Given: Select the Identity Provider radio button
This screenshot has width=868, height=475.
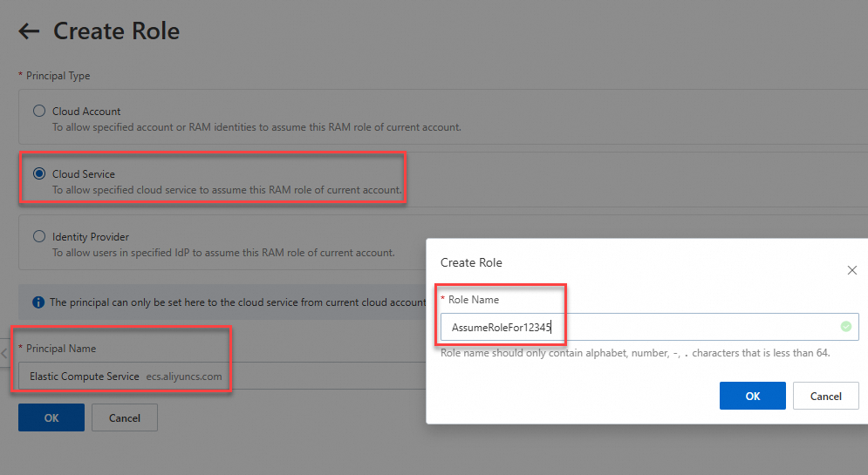Looking at the screenshot, I should tap(38, 236).
